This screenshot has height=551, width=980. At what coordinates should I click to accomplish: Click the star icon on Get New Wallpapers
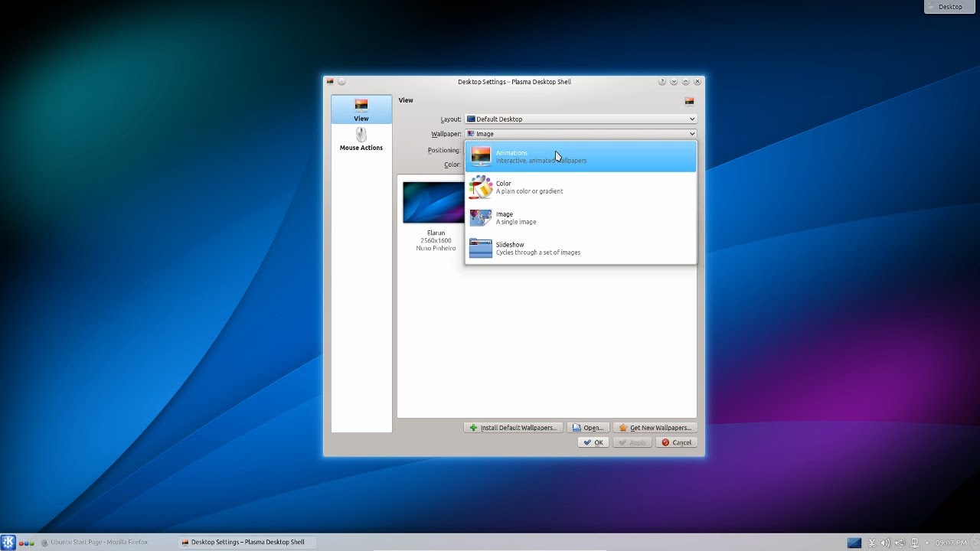623,428
